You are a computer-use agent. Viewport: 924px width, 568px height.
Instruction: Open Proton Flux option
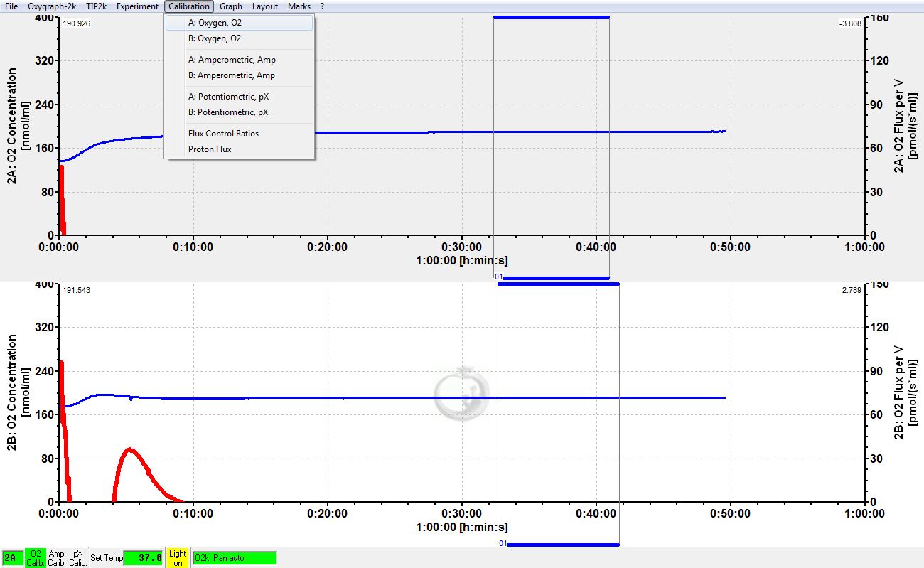point(240,149)
